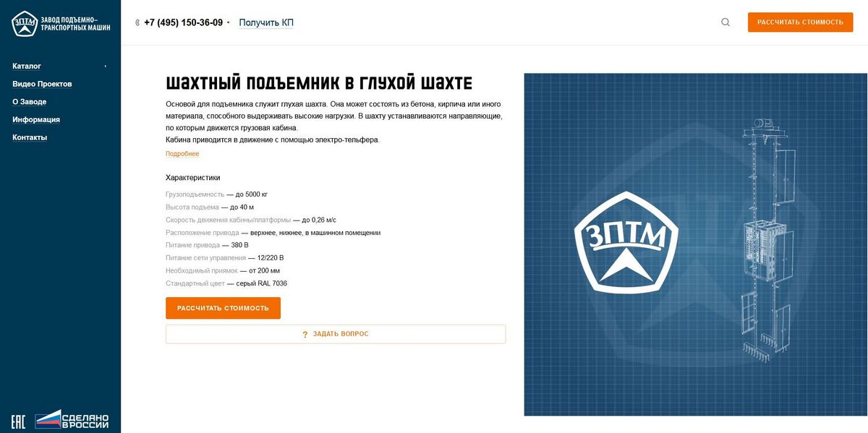Expand description via Подробнее link
This screenshot has height=433, width=868.
point(182,154)
